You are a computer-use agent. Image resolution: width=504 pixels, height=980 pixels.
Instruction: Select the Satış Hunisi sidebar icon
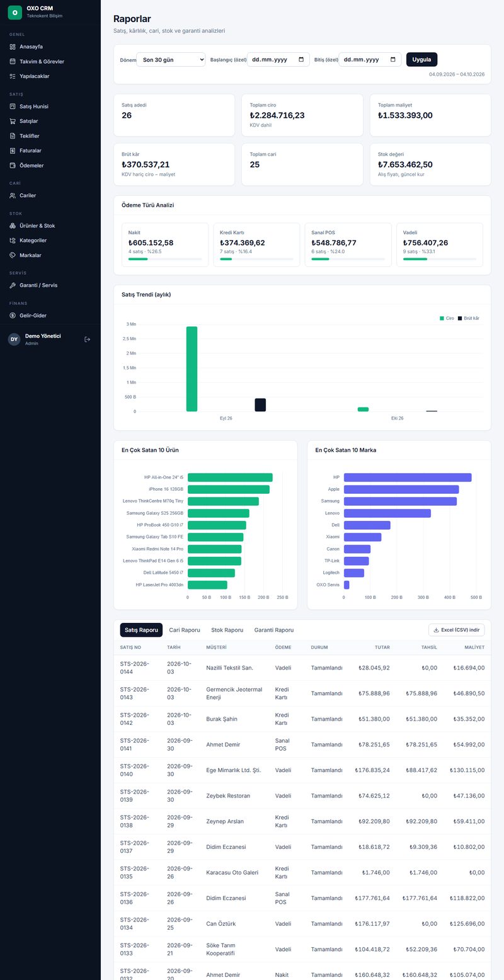point(13,106)
